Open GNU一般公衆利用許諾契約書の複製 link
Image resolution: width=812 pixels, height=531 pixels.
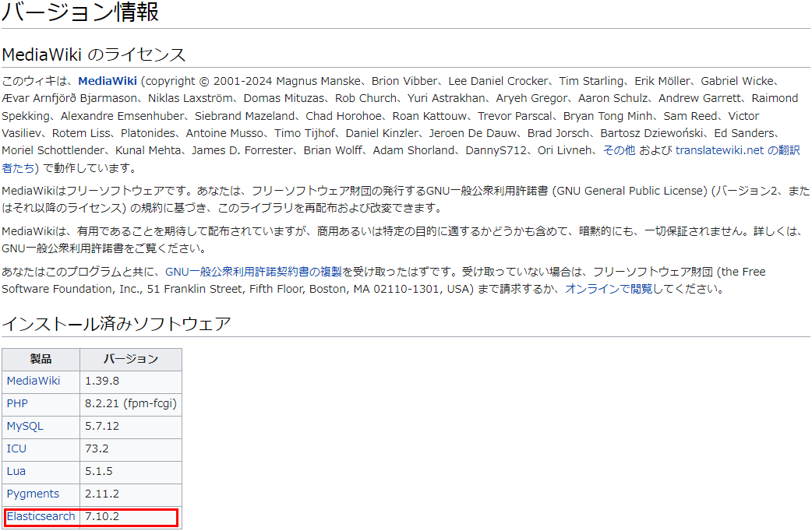(x=253, y=272)
